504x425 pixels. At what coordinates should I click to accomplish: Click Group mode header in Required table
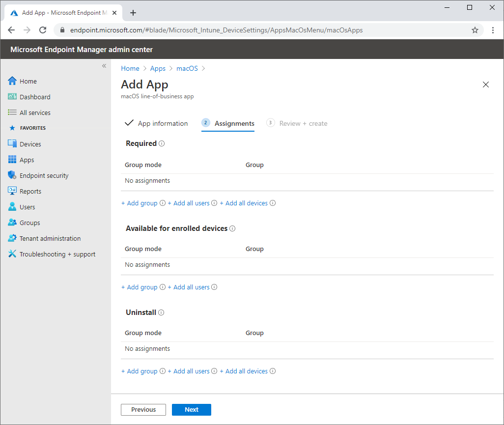point(143,165)
